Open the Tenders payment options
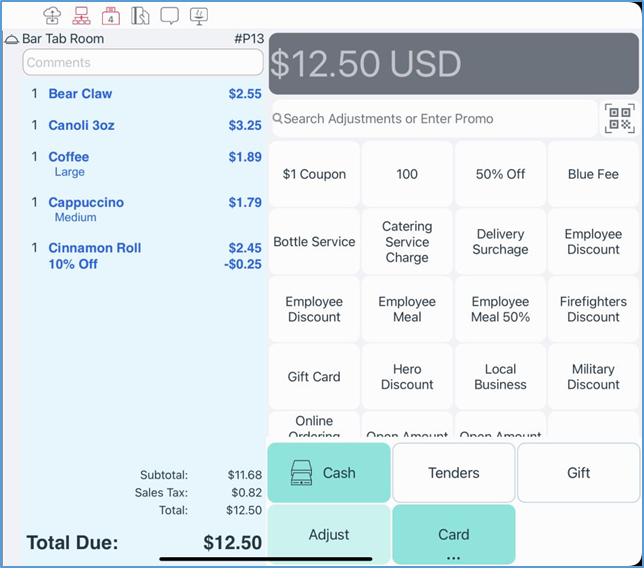Screen dimensions: 644x568 pos(453,473)
